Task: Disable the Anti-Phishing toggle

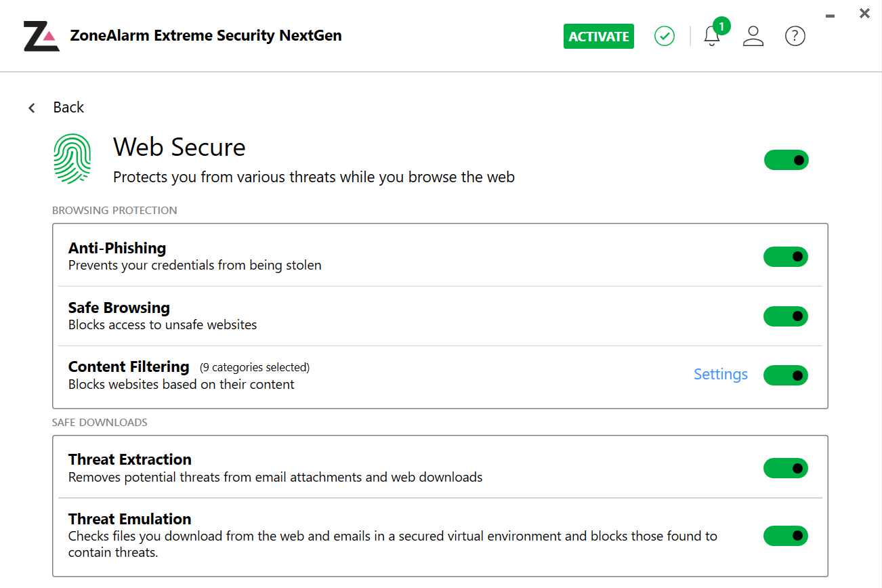Action: 786,257
